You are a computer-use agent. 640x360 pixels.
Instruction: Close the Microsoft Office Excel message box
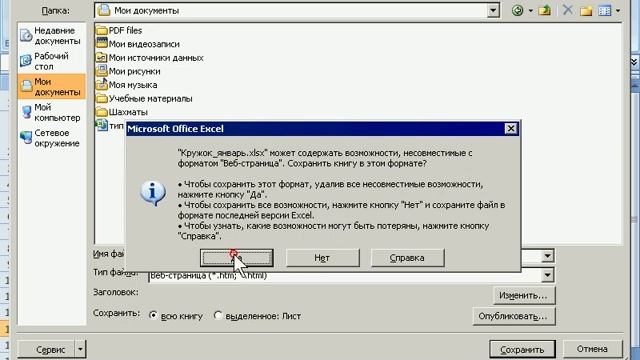click(511, 129)
